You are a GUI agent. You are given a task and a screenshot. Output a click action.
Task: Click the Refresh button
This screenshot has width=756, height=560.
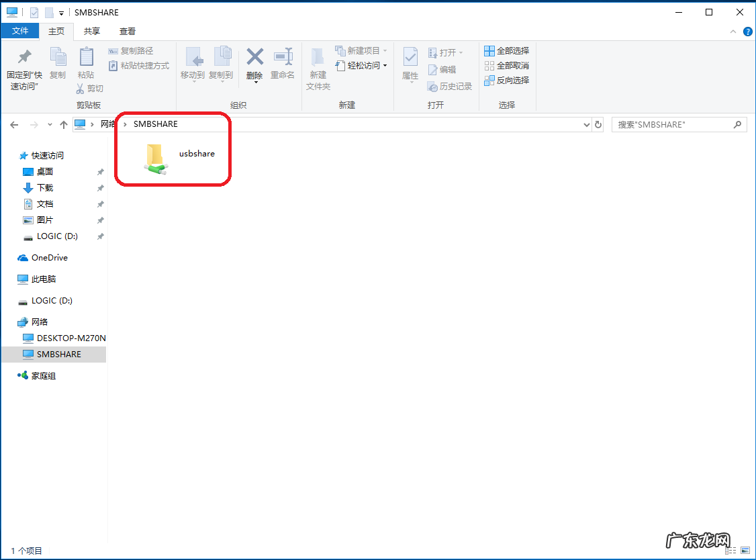(598, 124)
